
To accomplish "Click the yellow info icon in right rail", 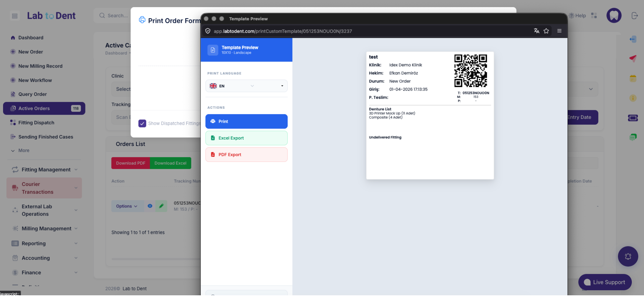I will coord(633,98).
